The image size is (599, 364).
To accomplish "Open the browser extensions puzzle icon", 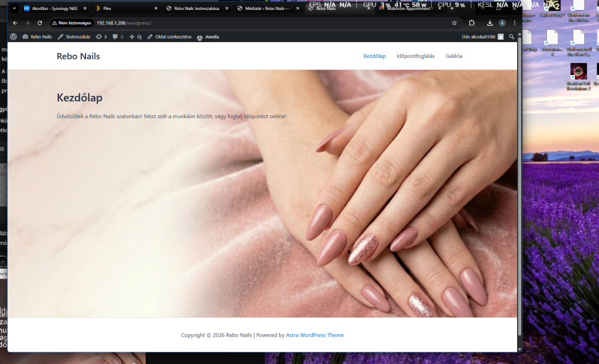I will (471, 23).
